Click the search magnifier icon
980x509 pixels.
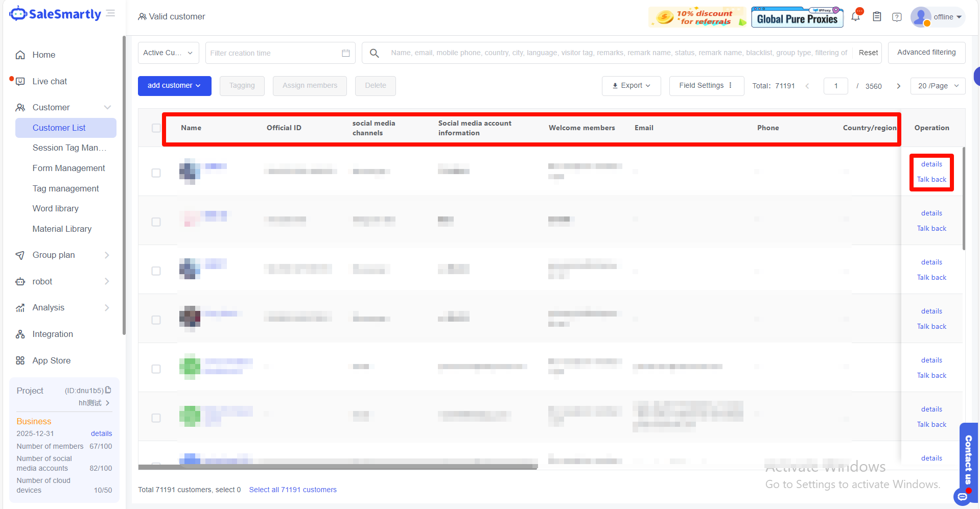click(x=374, y=53)
